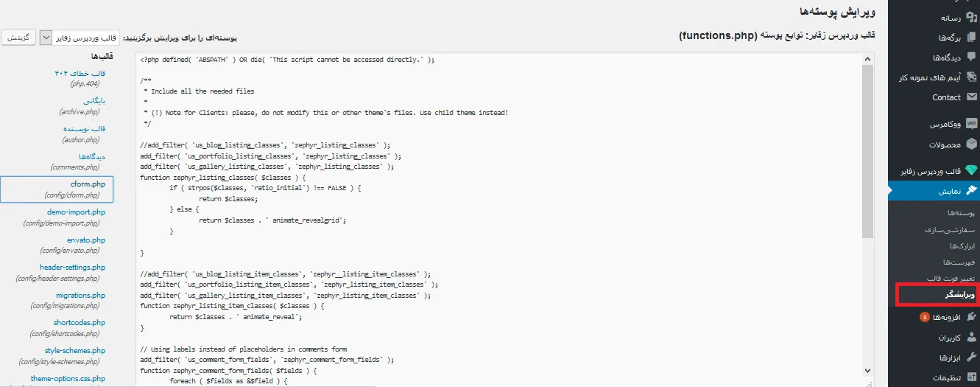Open the style-schemes.php file
Screen dimensions: 980x387
point(74,351)
